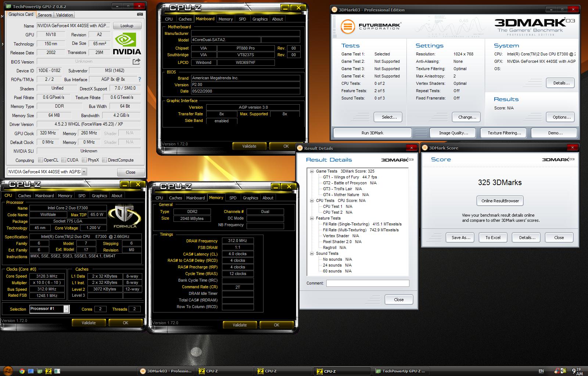The width and height of the screenshot is (588, 376).
Task: Click the Save As... button
Action: click(461, 238)
